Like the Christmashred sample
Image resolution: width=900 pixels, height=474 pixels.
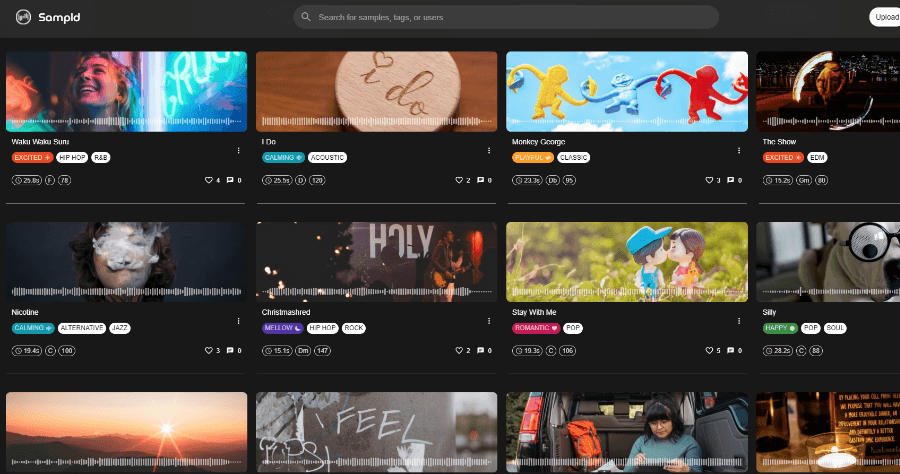[459, 351]
